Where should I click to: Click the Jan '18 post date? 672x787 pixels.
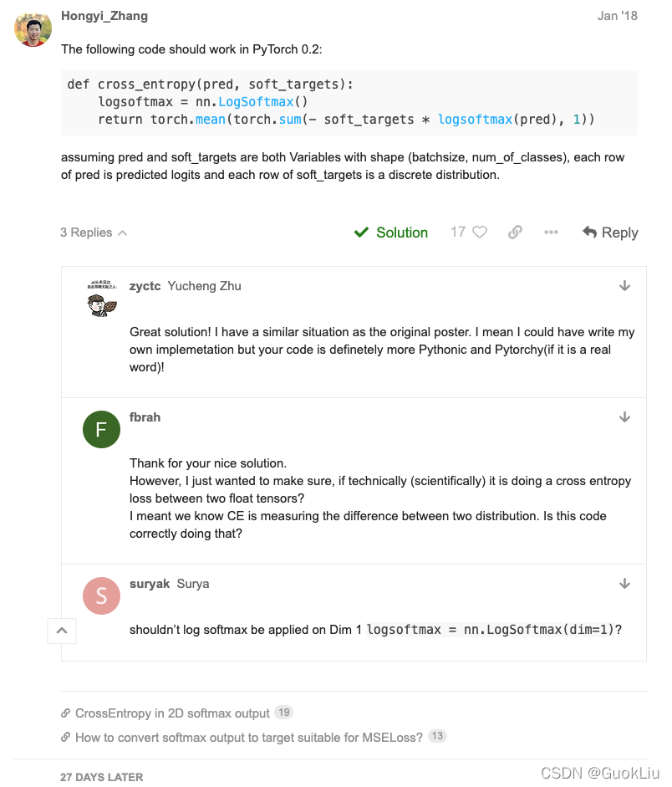pyautogui.click(x=618, y=16)
